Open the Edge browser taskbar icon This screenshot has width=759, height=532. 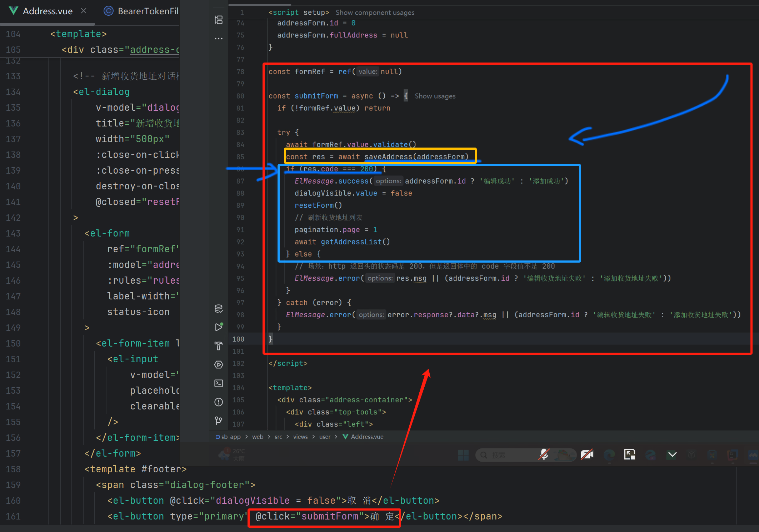click(x=609, y=455)
